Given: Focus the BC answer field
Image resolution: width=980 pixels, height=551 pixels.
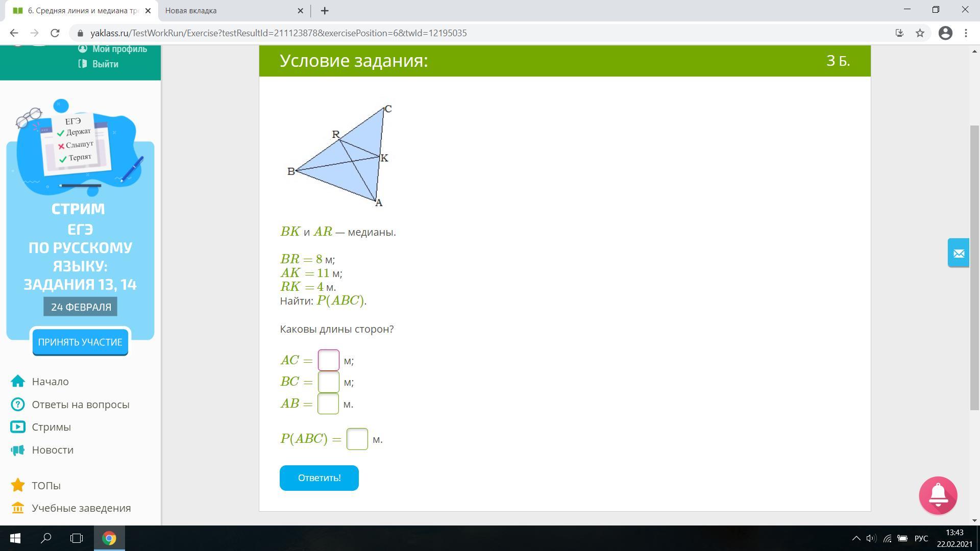Looking at the screenshot, I should point(328,382).
